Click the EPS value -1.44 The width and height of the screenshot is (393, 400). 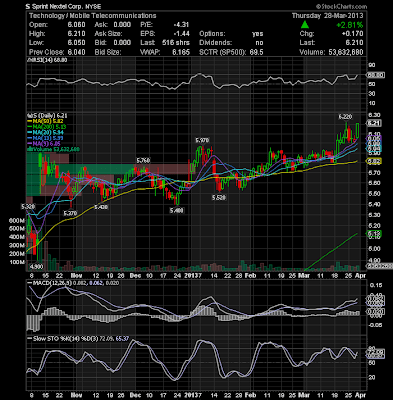182,34
